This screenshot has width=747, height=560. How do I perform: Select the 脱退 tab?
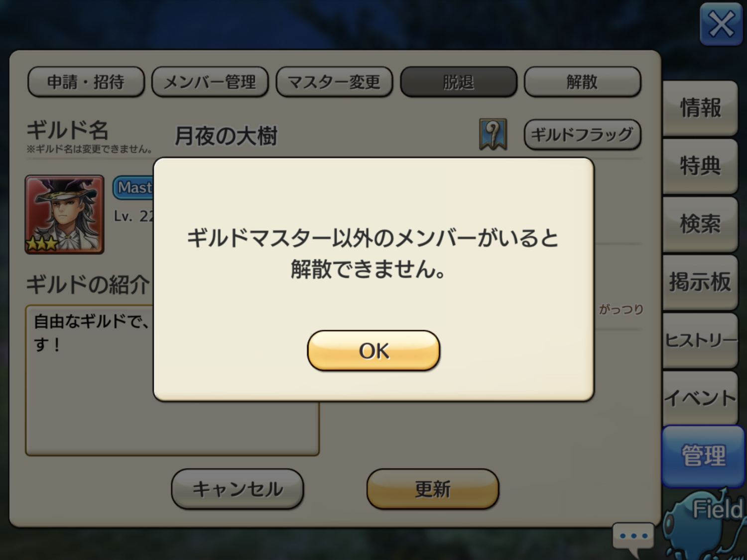(458, 82)
